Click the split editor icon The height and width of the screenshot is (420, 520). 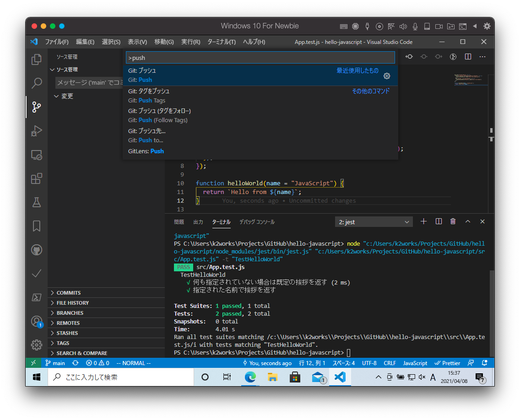tap(468, 57)
